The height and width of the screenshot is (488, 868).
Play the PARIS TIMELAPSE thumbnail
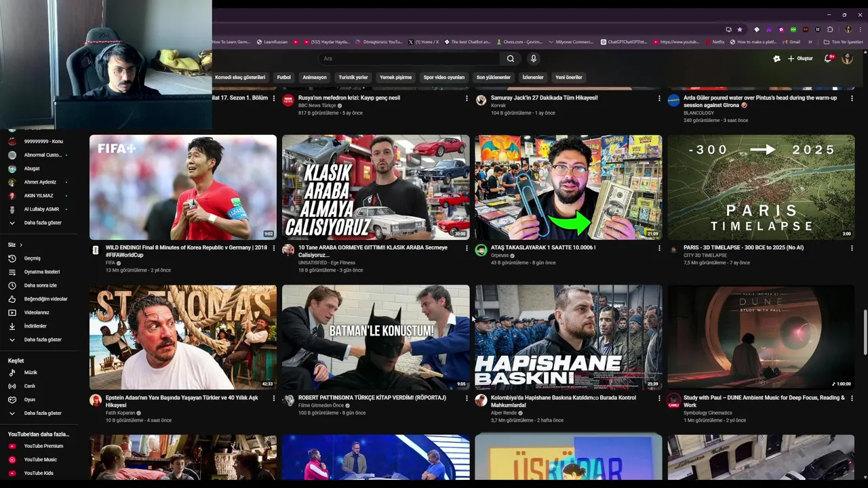(761, 187)
